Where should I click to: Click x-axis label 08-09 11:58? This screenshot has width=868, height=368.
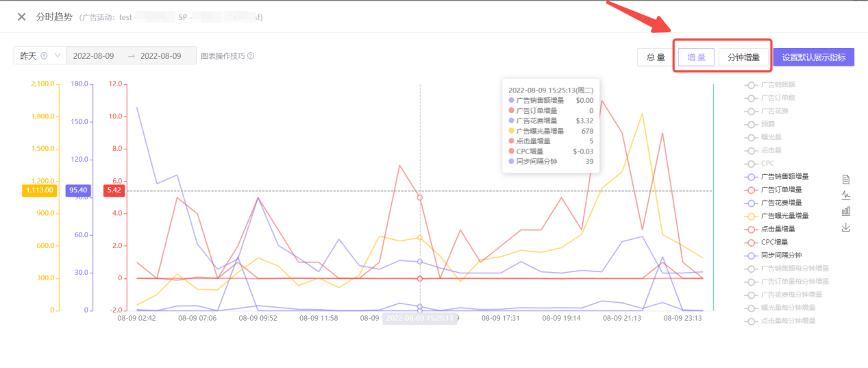tap(319, 318)
